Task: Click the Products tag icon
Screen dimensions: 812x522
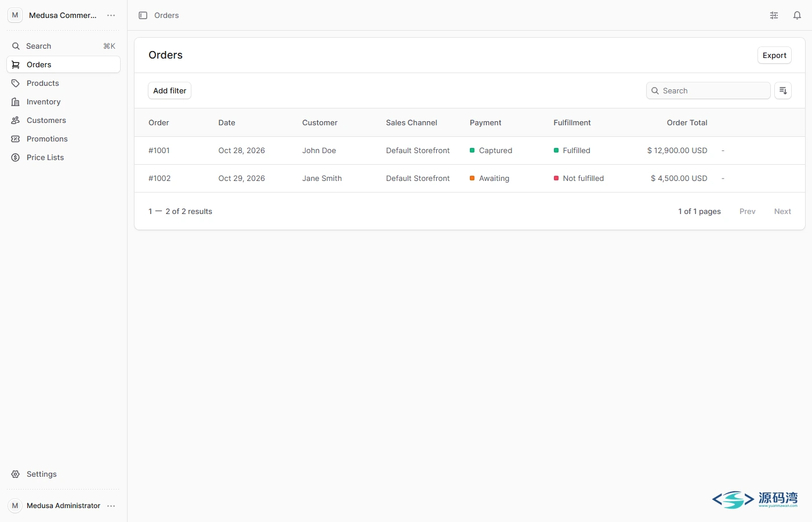Action: [x=16, y=84]
